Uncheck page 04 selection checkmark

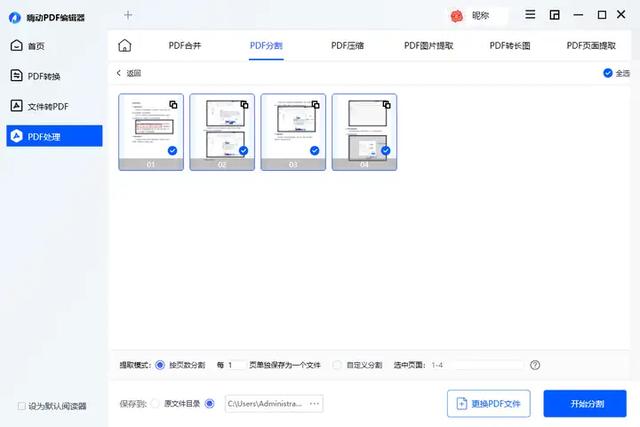[385, 151]
